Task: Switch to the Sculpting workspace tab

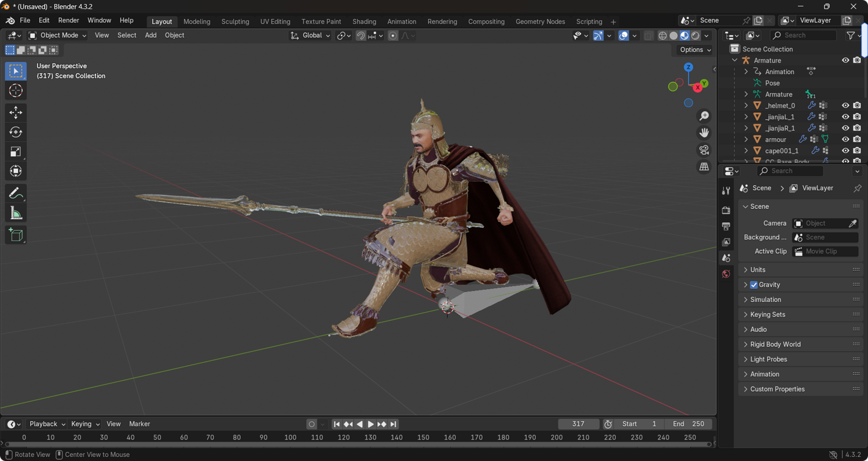Action: click(235, 21)
